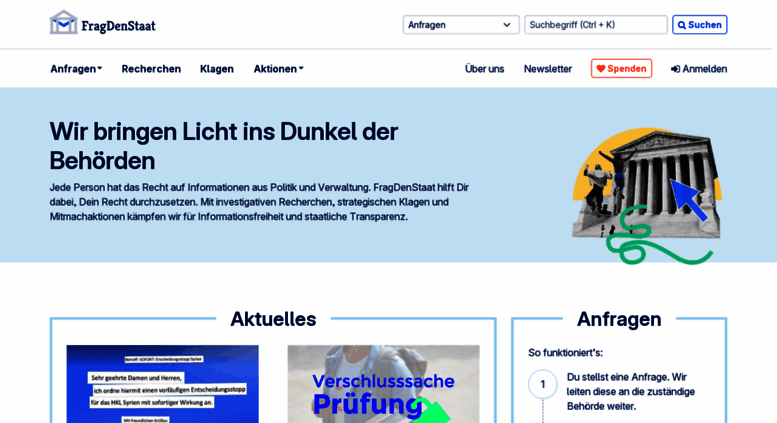Open the Entscheidungsstopp Syrien article thumbnail

(163, 384)
